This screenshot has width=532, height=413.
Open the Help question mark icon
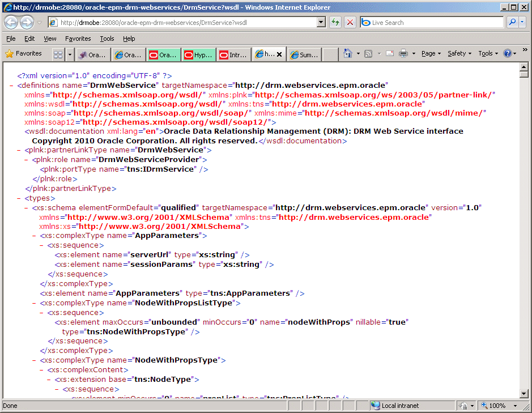point(508,54)
